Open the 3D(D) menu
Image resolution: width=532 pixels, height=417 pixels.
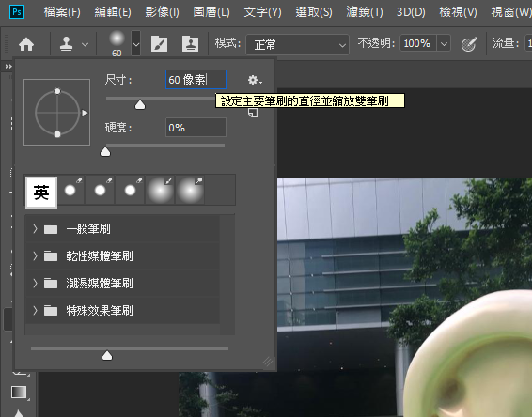click(411, 12)
